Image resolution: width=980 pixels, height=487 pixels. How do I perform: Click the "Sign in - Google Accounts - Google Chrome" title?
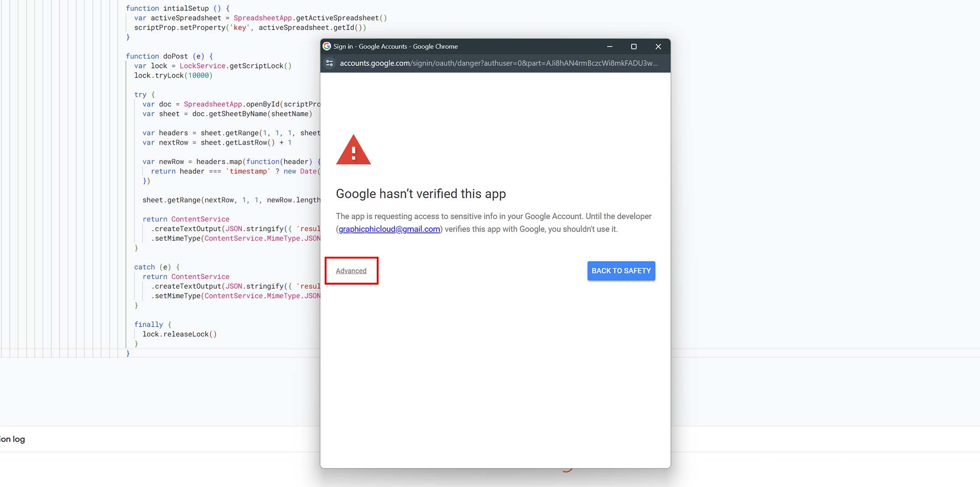coord(395,47)
